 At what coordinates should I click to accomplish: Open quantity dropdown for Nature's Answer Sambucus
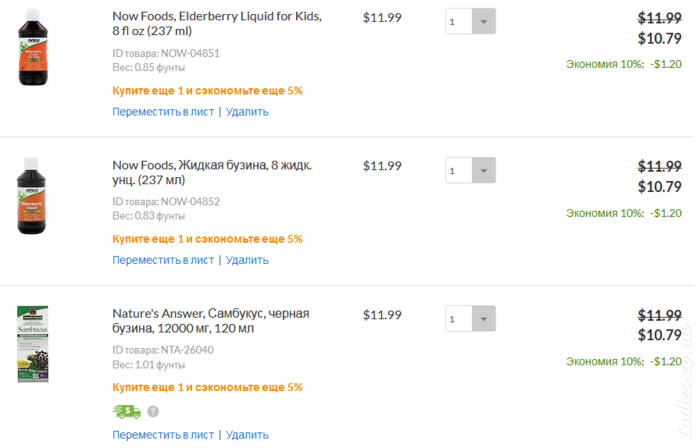(483, 319)
